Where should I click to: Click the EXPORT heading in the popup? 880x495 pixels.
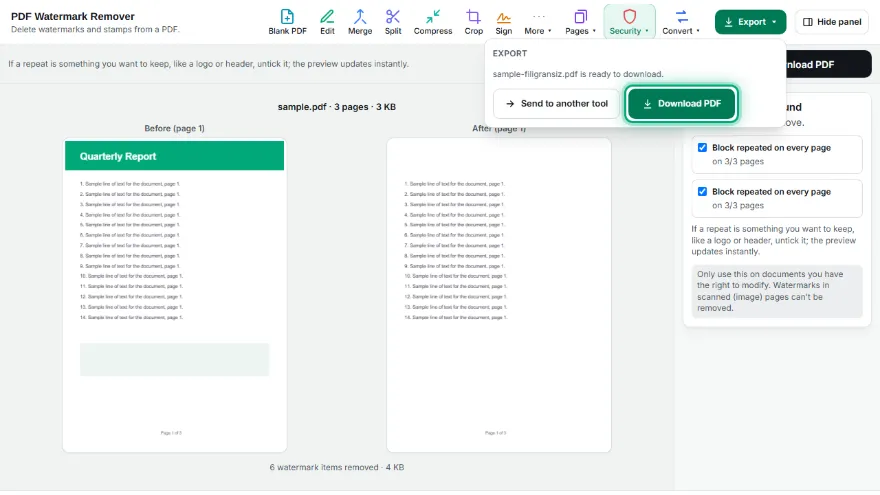coord(510,53)
